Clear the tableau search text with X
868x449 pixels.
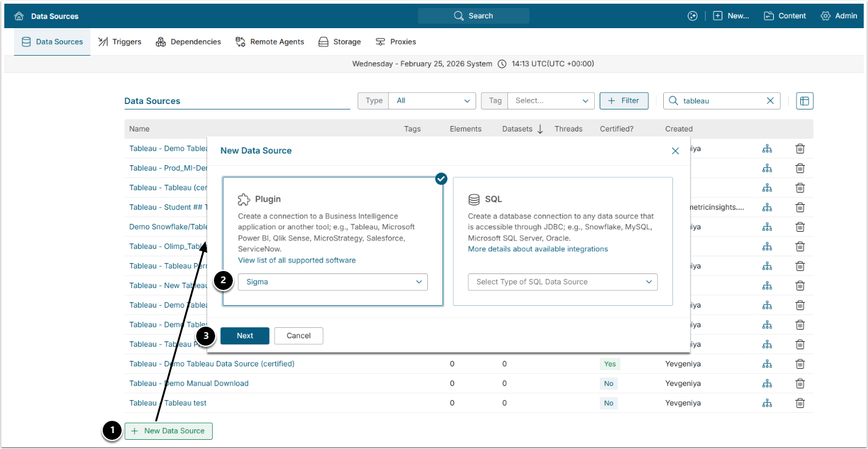click(770, 101)
